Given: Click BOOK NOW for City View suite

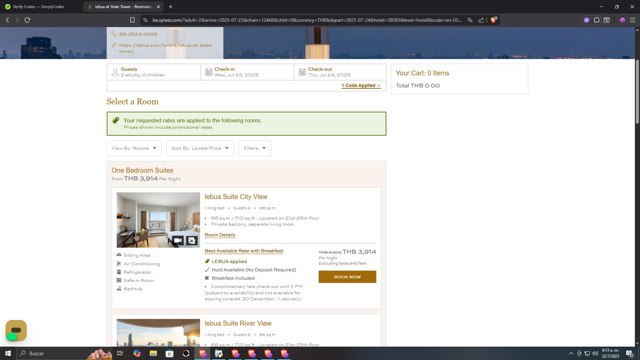Looking at the screenshot, I should (x=347, y=277).
